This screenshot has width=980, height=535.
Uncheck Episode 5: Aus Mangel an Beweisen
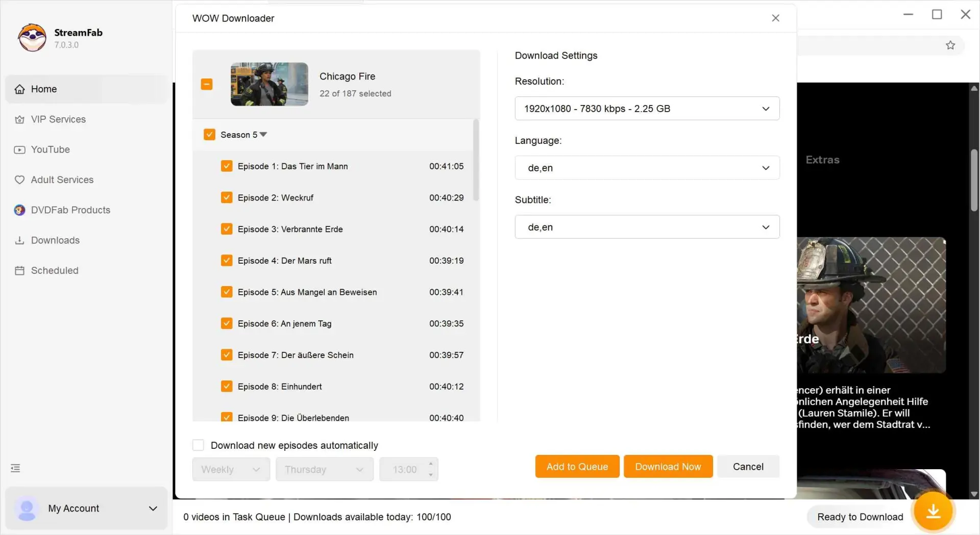pos(227,292)
